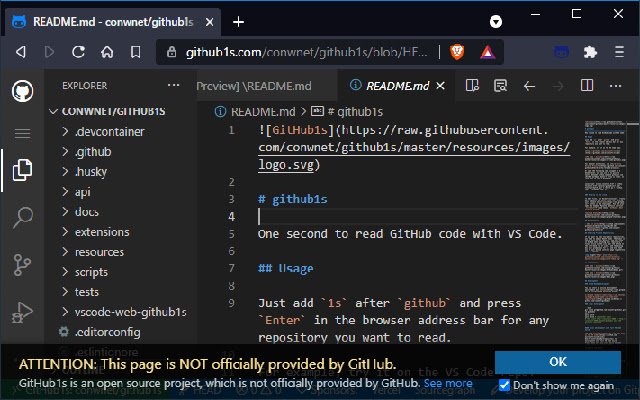The image size is (640, 400).
Task: Open the Run and Debug icon
Action: tap(22, 312)
